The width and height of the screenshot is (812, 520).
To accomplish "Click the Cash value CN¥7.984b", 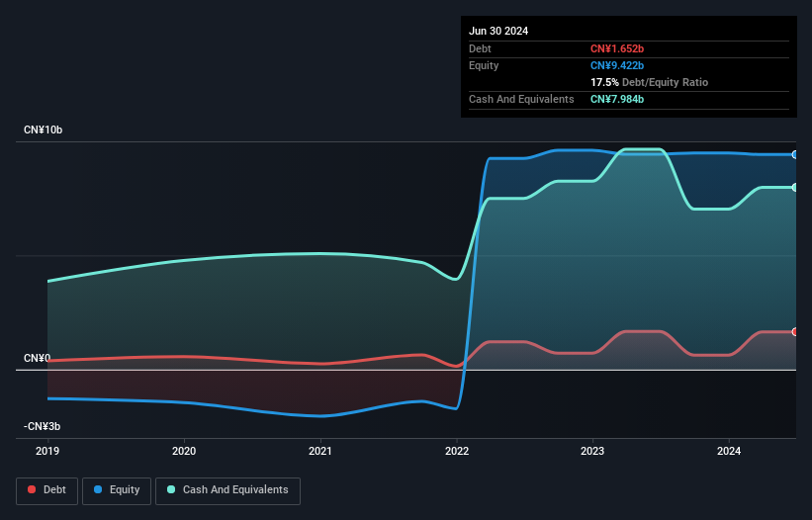I will click(x=617, y=99).
